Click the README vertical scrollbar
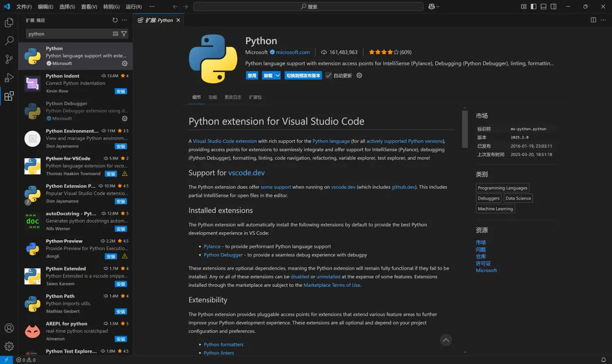612x364 pixels. click(465, 129)
